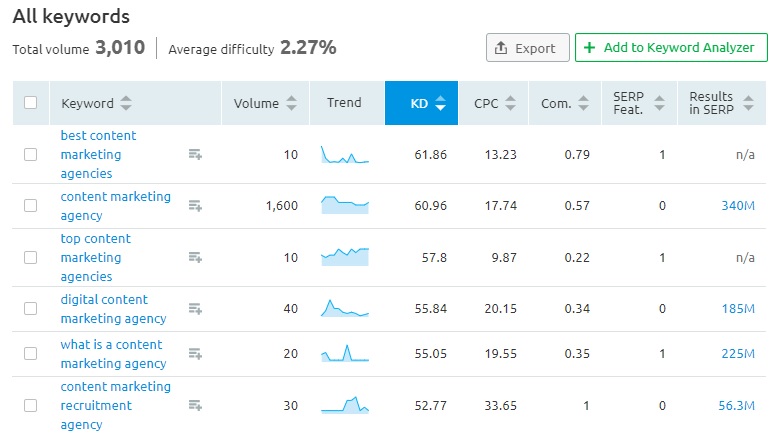Select checkbox for 'digital content marketing agency' row
783x434 pixels.
(x=31, y=309)
